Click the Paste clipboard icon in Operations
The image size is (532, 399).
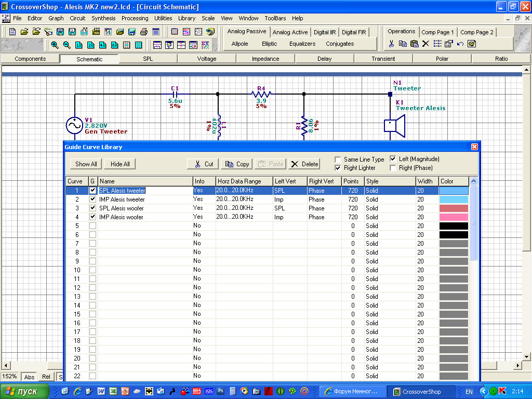click(x=414, y=44)
